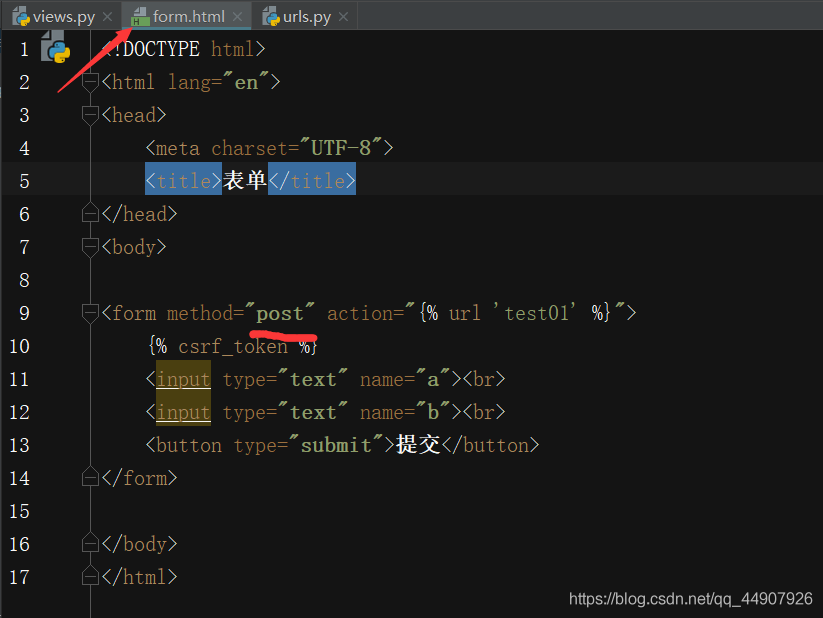The height and width of the screenshot is (618, 823).
Task: Click the highlighted opening title tag
Action: [x=183, y=179]
